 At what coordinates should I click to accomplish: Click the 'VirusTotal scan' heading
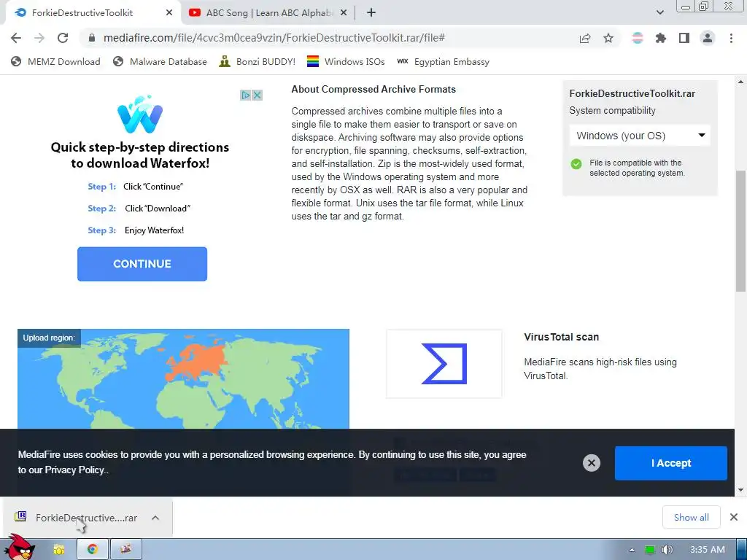tap(561, 337)
